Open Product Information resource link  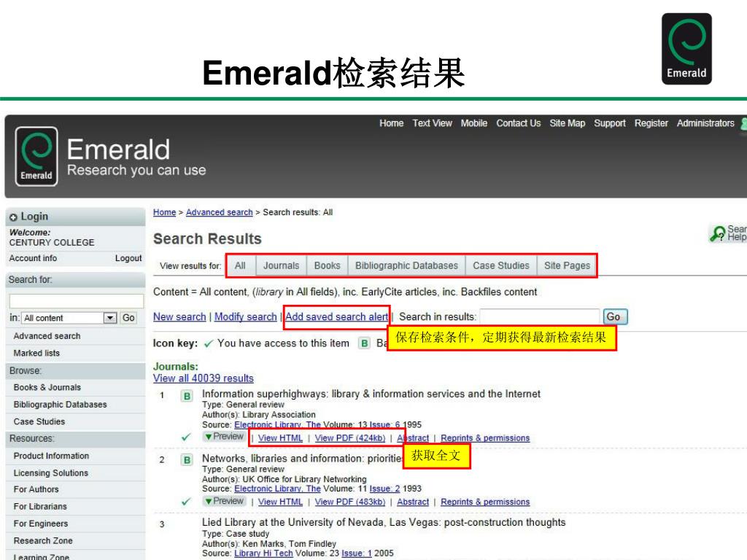pyautogui.click(x=51, y=456)
